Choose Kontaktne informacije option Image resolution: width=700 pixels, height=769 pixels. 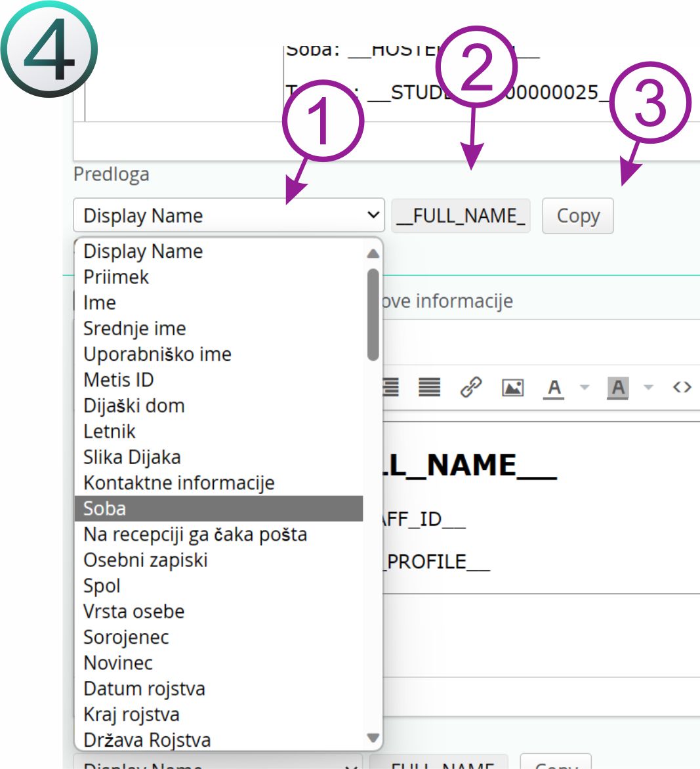[179, 483]
